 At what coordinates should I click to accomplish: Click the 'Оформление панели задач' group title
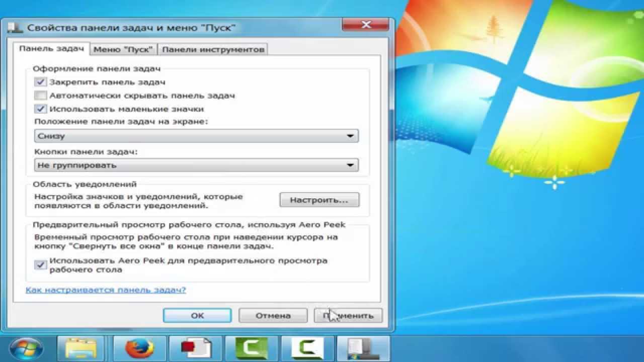click(97, 68)
